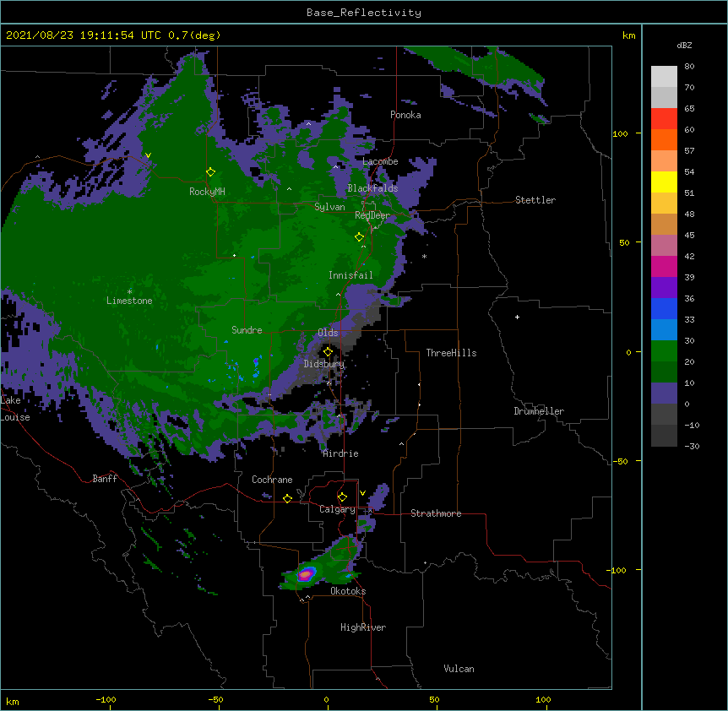Select the yellow 54–51 dBZ legend swatch
Viewport: 728px width, 711px height.
tap(664, 182)
